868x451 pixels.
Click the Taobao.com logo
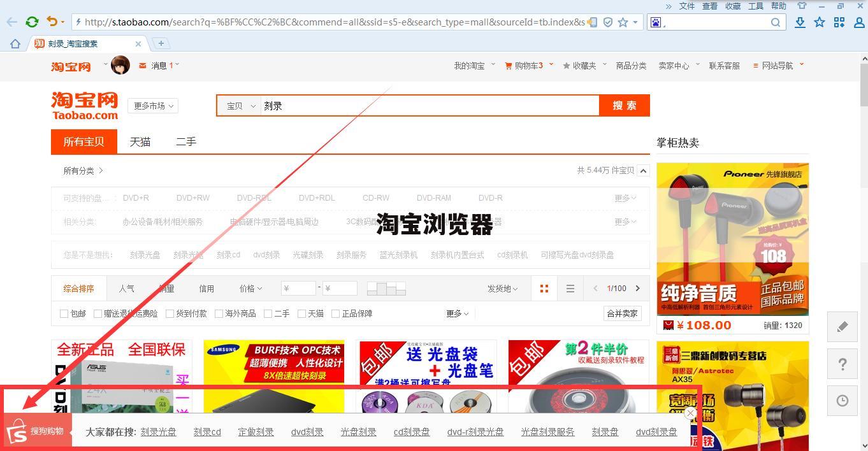point(85,106)
